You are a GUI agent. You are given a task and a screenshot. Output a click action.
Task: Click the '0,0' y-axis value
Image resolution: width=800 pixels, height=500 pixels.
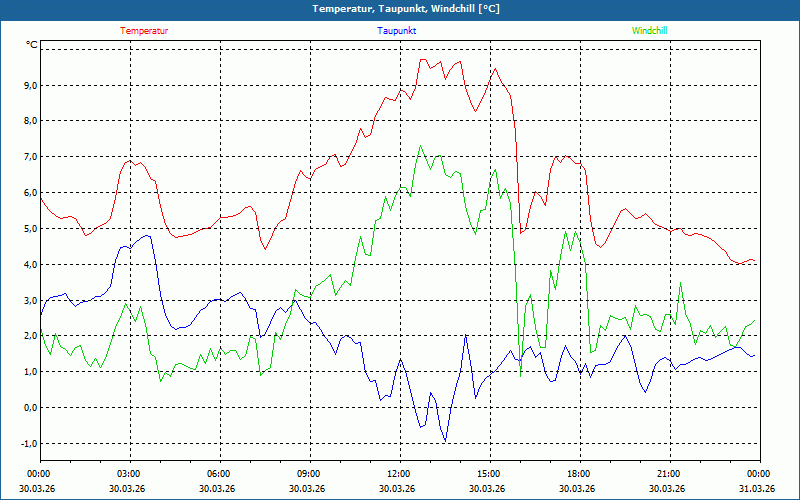[31, 408]
